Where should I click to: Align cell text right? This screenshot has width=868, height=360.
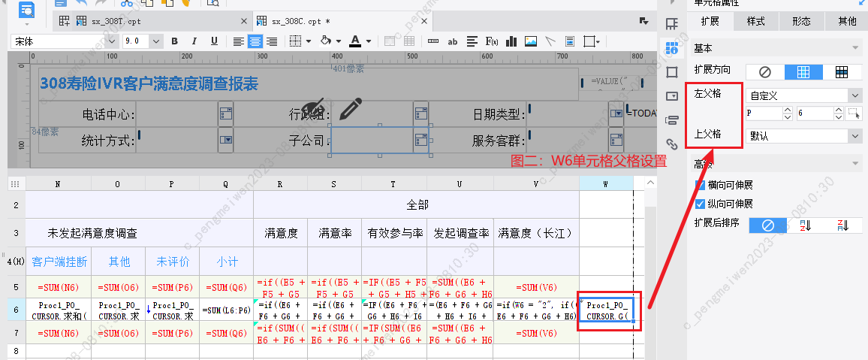[271, 41]
